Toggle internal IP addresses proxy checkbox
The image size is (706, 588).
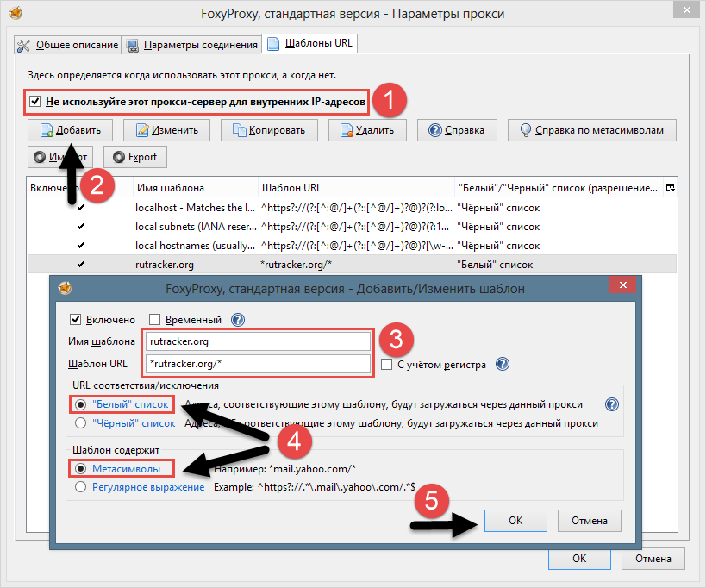[x=35, y=102]
